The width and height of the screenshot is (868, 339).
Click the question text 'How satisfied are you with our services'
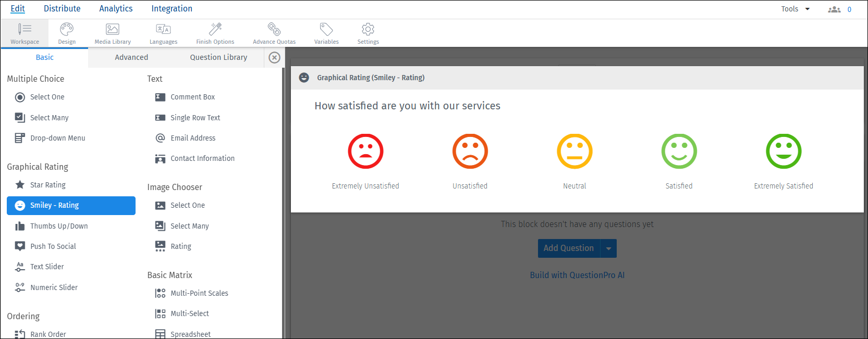[x=407, y=106]
